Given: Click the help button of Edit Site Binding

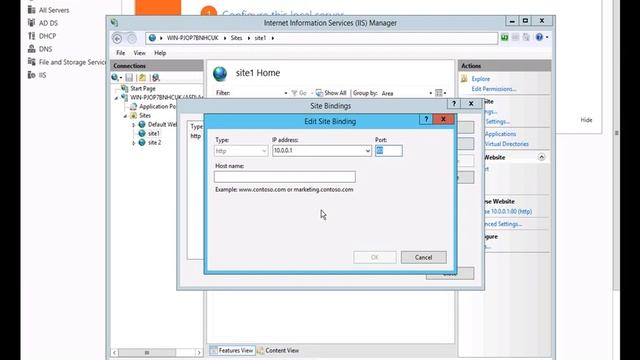Looking at the screenshot, I should point(426,119).
